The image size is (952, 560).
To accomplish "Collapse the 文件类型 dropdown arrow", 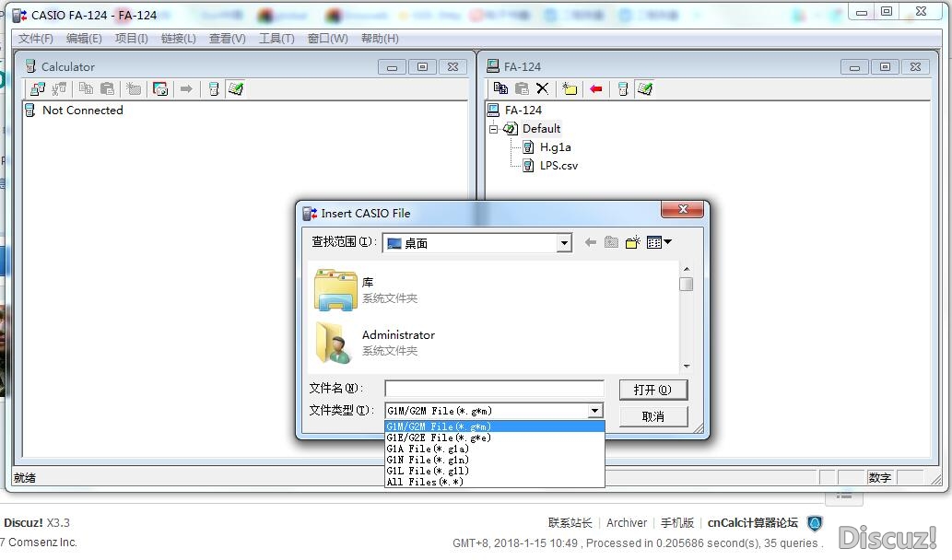I will coord(595,411).
